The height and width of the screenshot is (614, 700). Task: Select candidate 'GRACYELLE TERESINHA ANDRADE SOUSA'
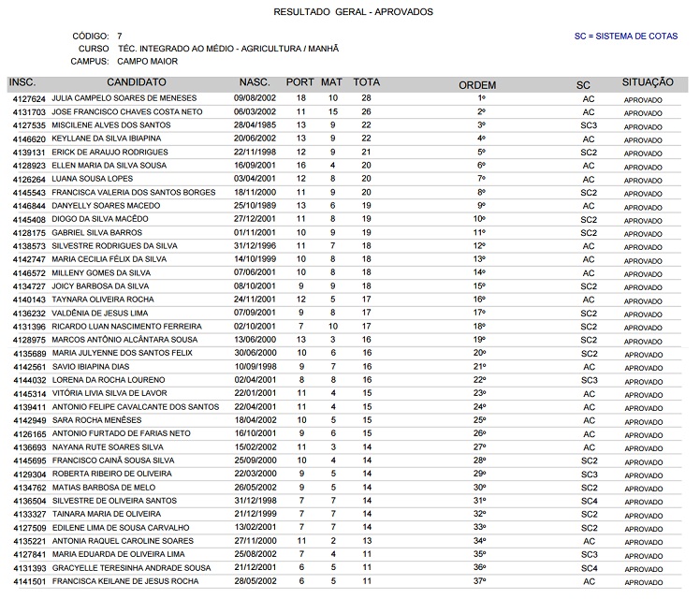coord(132,568)
